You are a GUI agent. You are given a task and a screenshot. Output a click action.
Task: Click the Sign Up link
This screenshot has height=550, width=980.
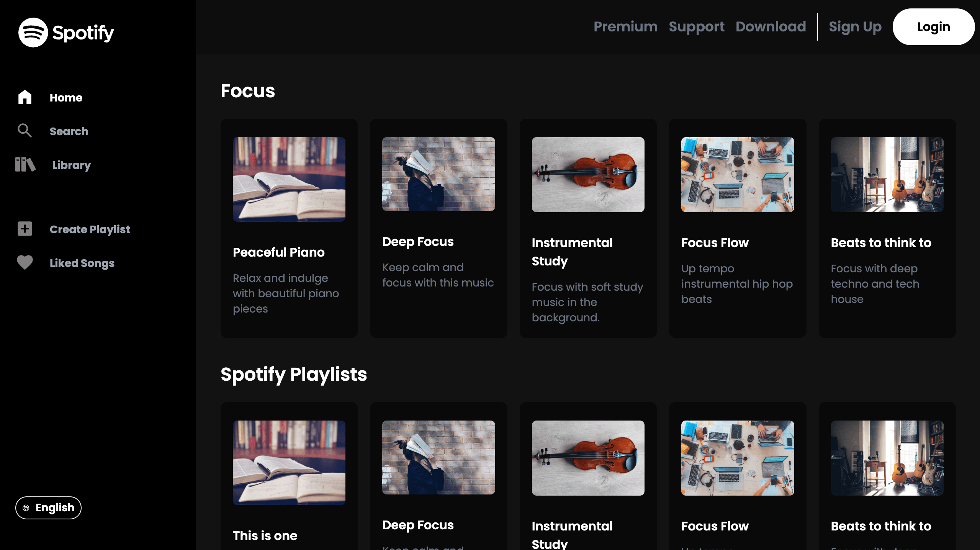855,27
